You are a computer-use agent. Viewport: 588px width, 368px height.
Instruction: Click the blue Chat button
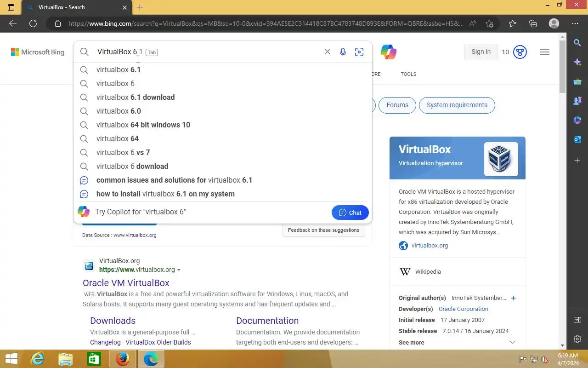(350, 213)
